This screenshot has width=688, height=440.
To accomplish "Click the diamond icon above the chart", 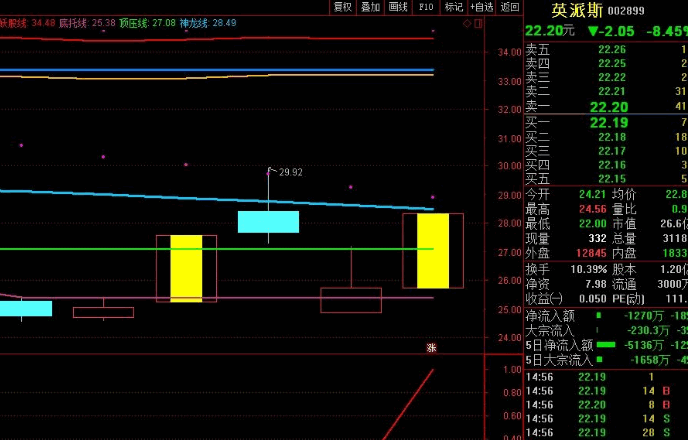I will [467, 23].
